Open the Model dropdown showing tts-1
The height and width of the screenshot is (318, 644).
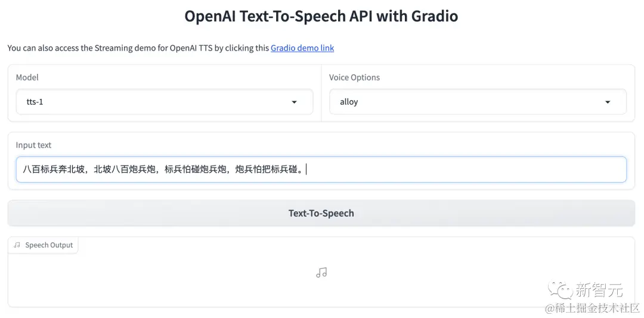pyautogui.click(x=165, y=102)
